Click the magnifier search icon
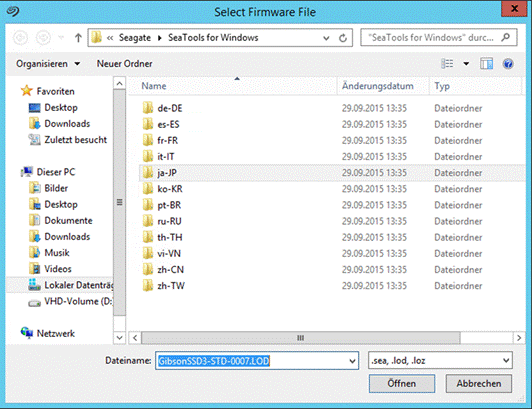532x409 pixels. click(x=506, y=37)
